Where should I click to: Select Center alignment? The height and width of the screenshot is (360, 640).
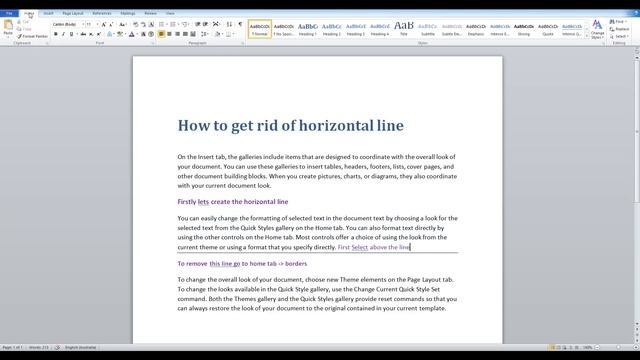pyautogui.click(x=169, y=34)
